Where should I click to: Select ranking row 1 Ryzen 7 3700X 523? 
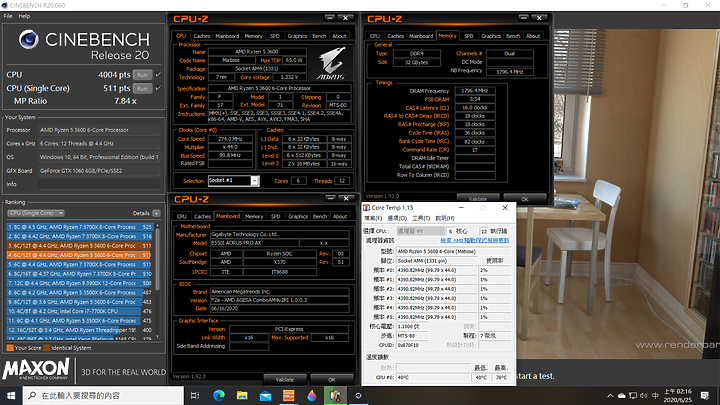(79, 227)
